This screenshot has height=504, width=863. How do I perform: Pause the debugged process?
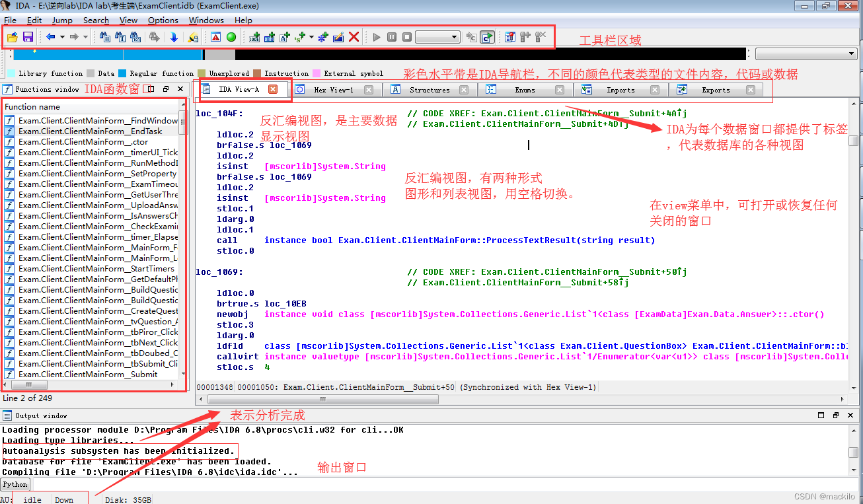coord(392,37)
